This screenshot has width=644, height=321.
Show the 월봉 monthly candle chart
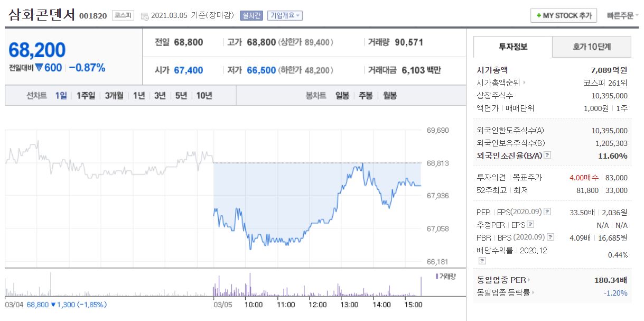[390, 96]
